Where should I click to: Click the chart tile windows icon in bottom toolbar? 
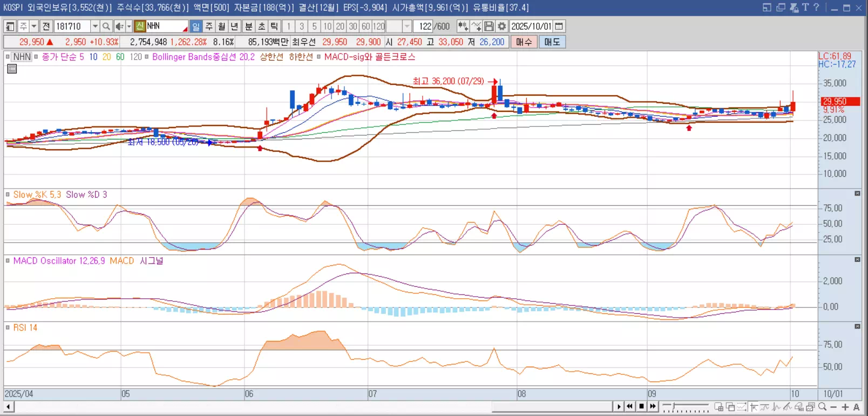tap(719, 407)
